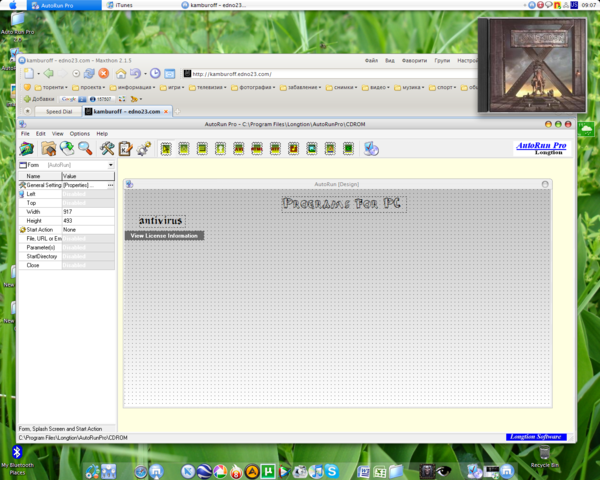Open µTorrent from the dock
The height and width of the screenshot is (480, 600).
point(268,471)
